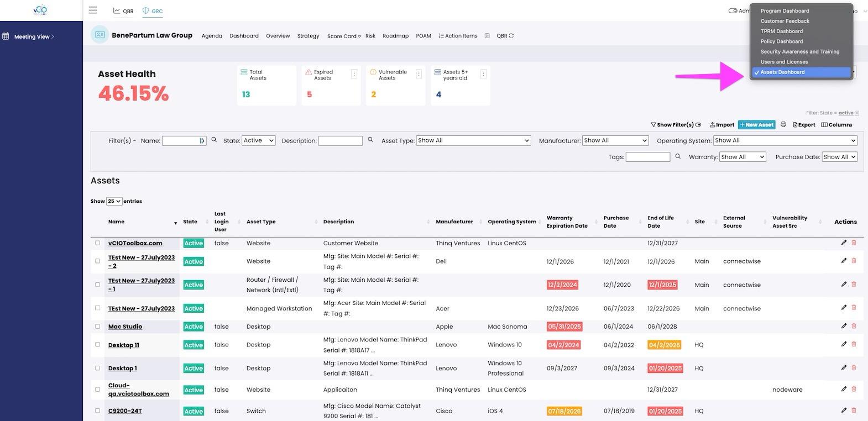Open the Action Items nav link
Image resolution: width=868 pixels, height=421 pixels.
pos(458,36)
